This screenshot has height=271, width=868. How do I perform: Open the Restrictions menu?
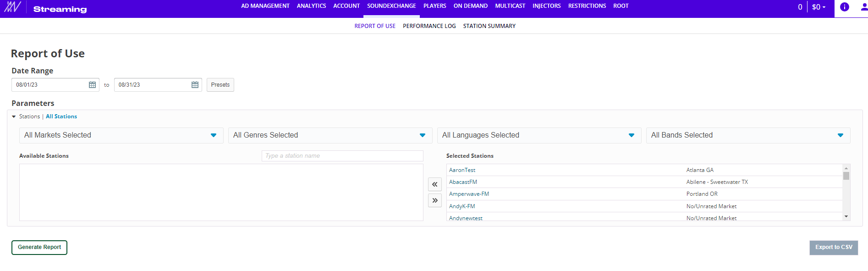[x=587, y=6]
